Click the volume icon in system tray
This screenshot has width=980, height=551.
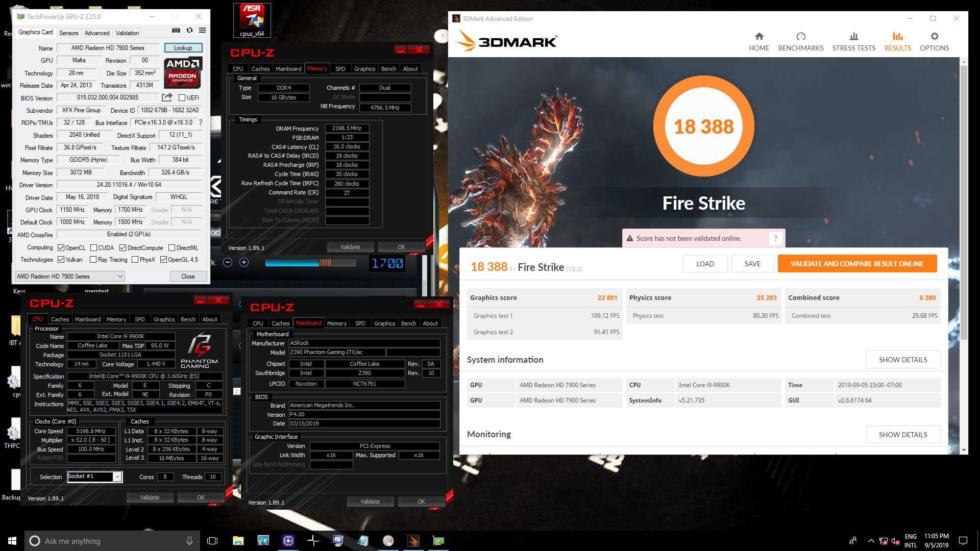pyautogui.click(x=895, y=541)
